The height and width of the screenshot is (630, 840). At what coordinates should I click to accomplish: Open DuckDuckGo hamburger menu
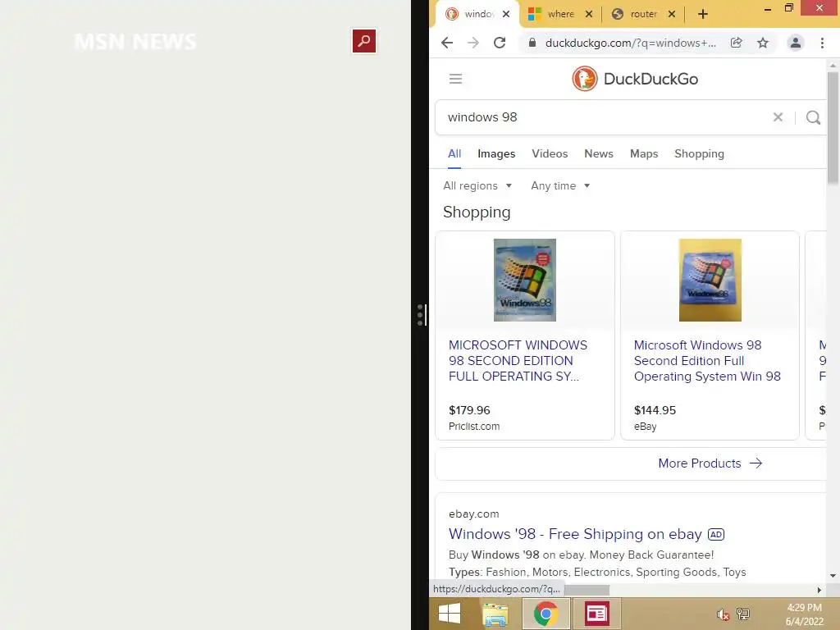pyautogui.click(x=455, y=79)
